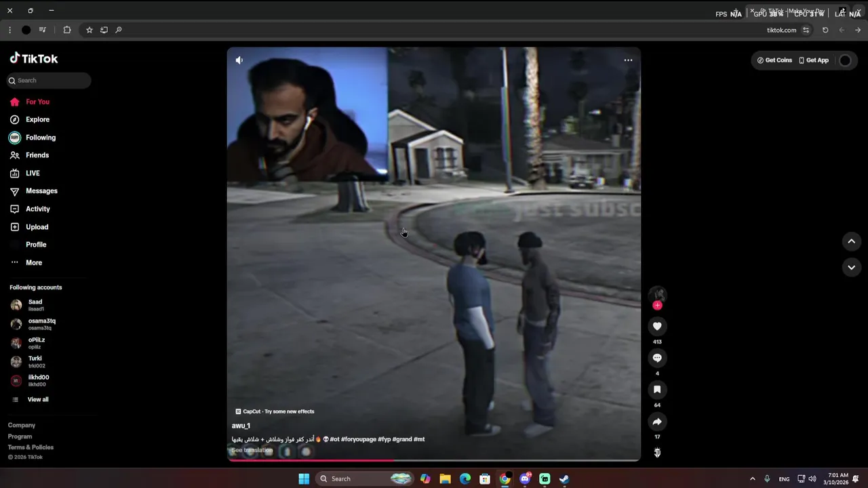Open the Explore page
The width and height of the screenshot is (868, 488).
(x=30, y=119)
